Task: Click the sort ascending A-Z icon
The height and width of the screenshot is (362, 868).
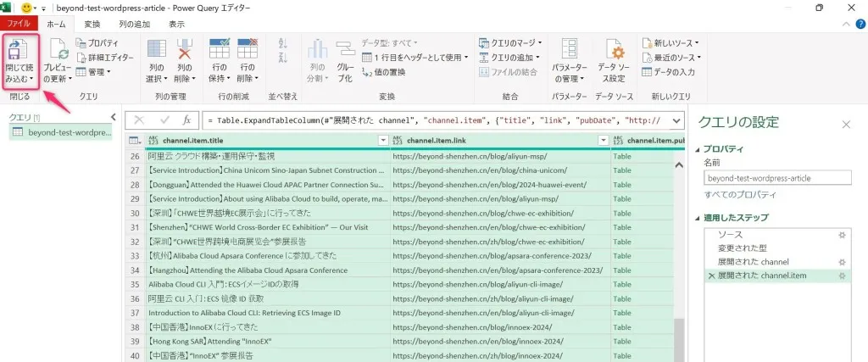Action: (x=283, y=42)
